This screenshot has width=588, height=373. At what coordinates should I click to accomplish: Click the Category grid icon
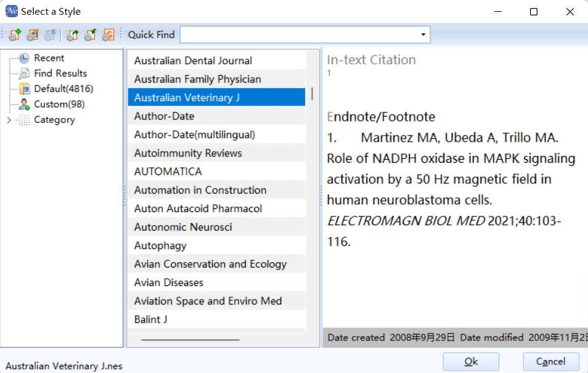point(24,120)
